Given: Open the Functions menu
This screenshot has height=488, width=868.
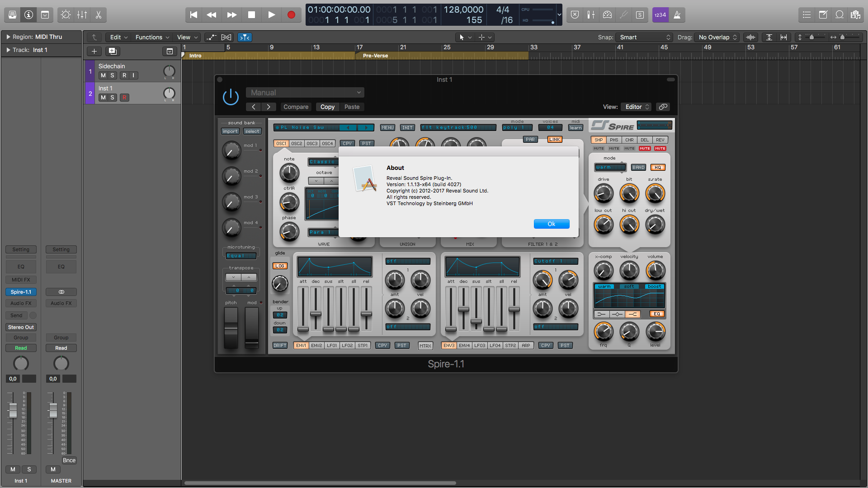Looking at the screenshot, I should 152,38.
